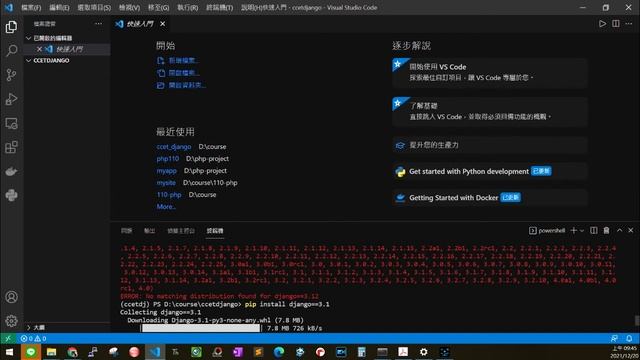Open the Microsoft Edge icon in the taskbar
The image size is (640, 360).
(279, 352)
